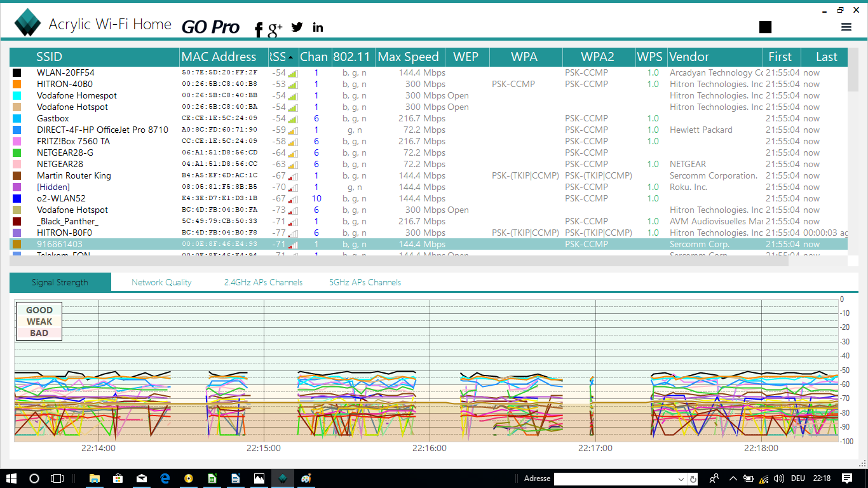Open the hamburger menu
868x488 pixels.
846,27
